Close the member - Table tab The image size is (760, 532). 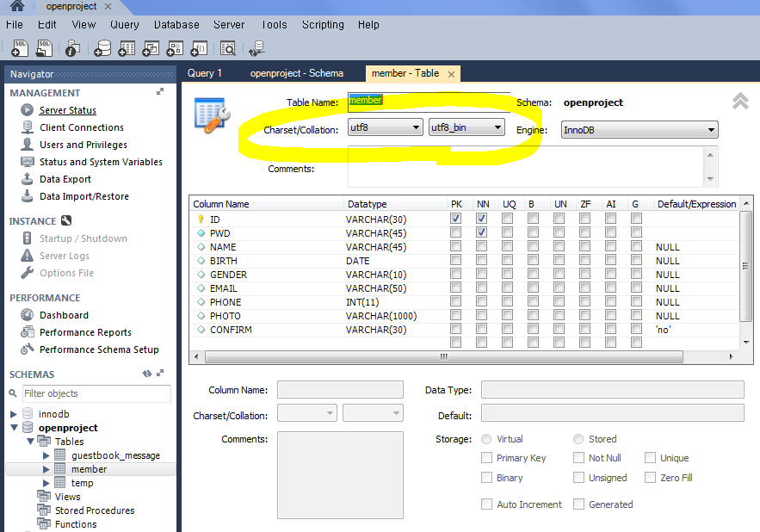coord(451,74)
